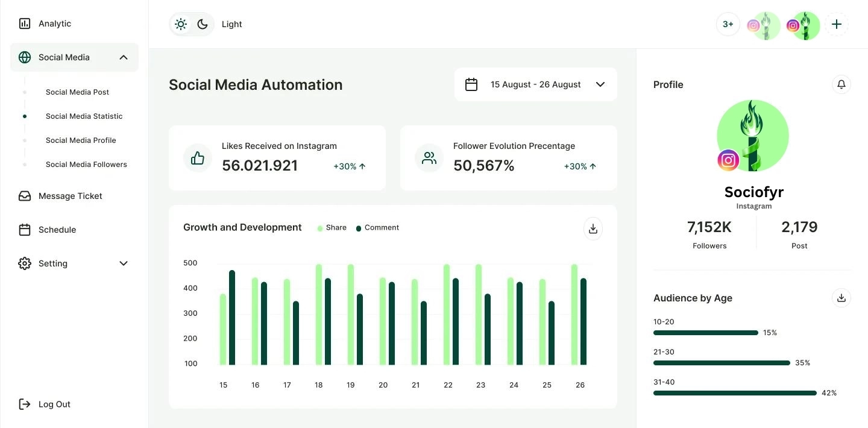Open the 15 August - 26 August selector
The image size is (868, 428).
tap(536, 84)
